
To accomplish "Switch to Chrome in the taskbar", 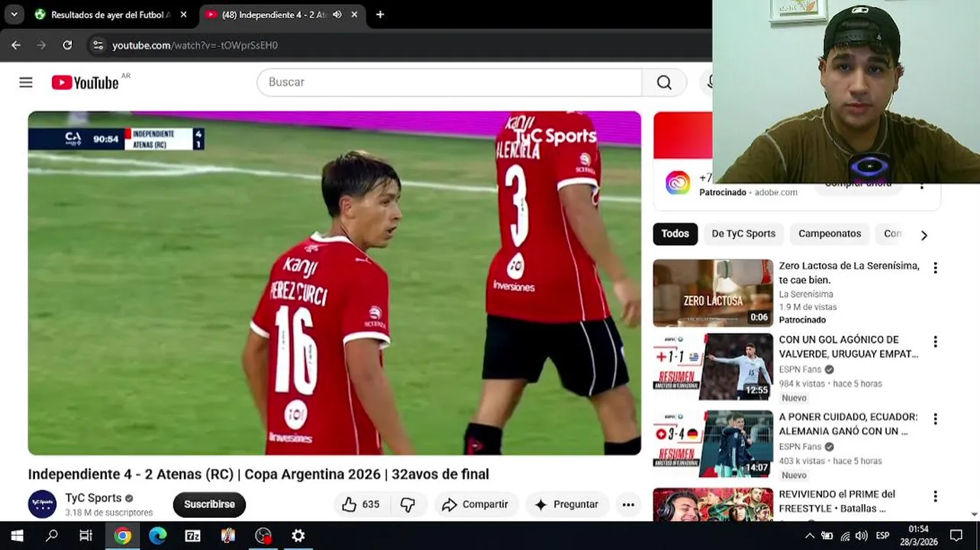I will (x=122, y=535).
